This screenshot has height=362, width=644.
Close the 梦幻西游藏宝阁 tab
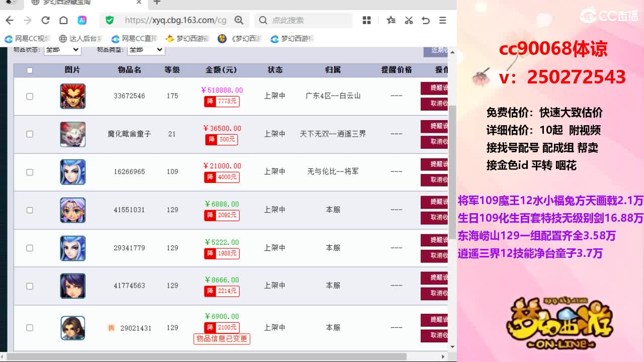(x=139, y=3)
